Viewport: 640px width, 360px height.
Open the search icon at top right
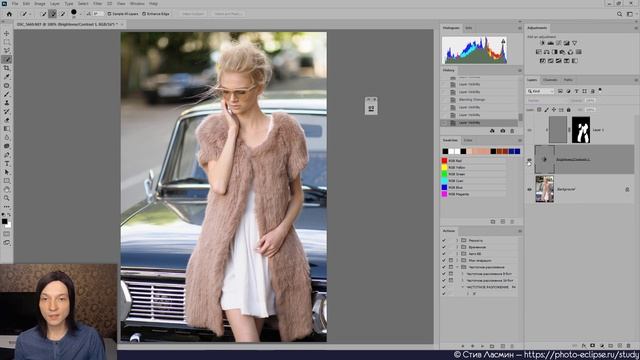click(x=619, y=14)
